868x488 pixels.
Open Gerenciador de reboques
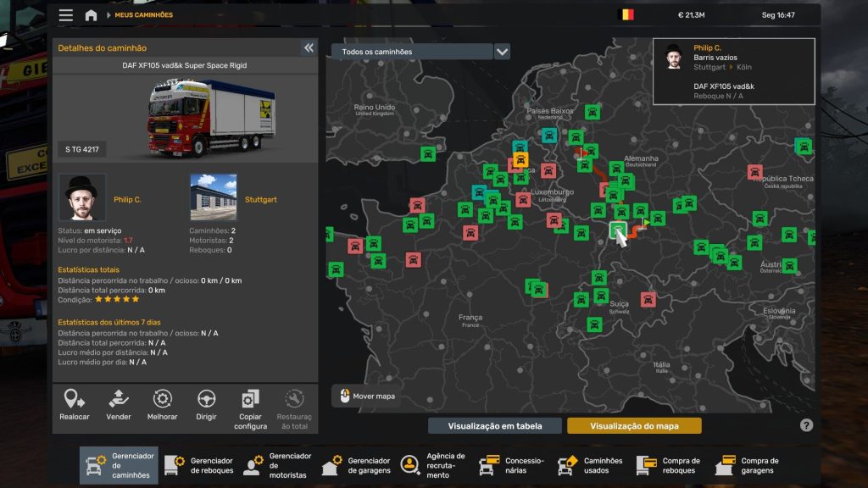point(199,465)
